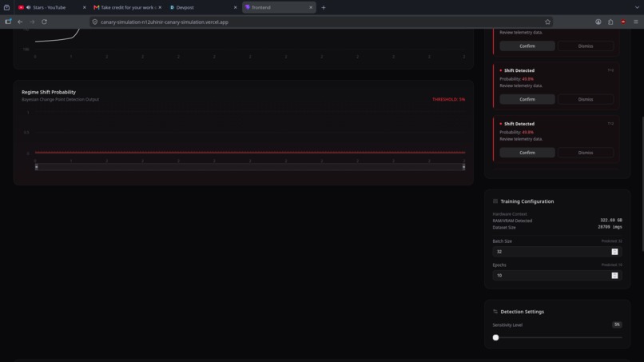
Task: Select the active frontend tab
Action: pyautogui.click(x=277, y=7)
